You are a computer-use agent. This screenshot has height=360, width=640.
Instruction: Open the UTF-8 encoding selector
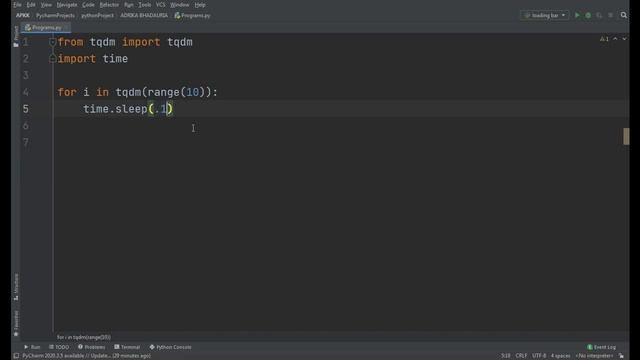click(539, 356)
